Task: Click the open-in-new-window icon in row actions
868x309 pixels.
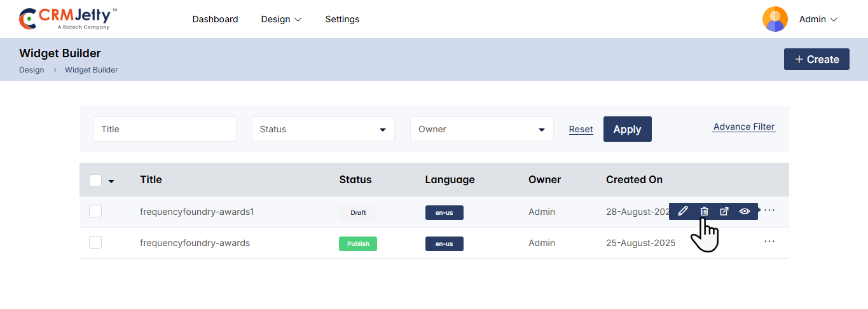Action: pos(724,211)
